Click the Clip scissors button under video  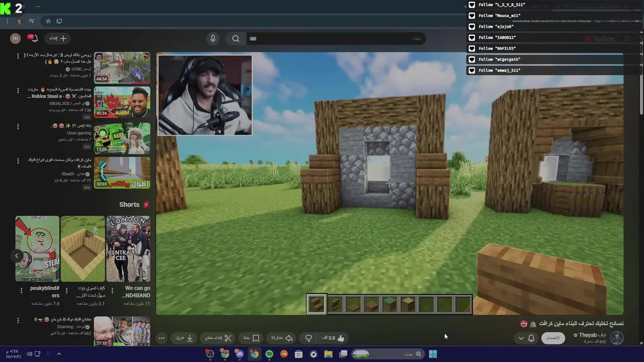pos(218,338)
